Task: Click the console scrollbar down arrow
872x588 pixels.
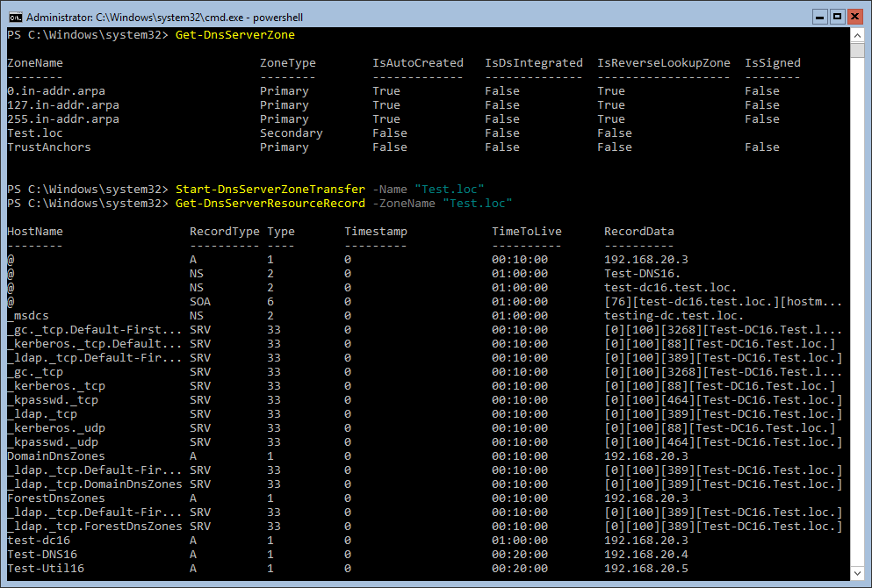Action: coord(857,573)
